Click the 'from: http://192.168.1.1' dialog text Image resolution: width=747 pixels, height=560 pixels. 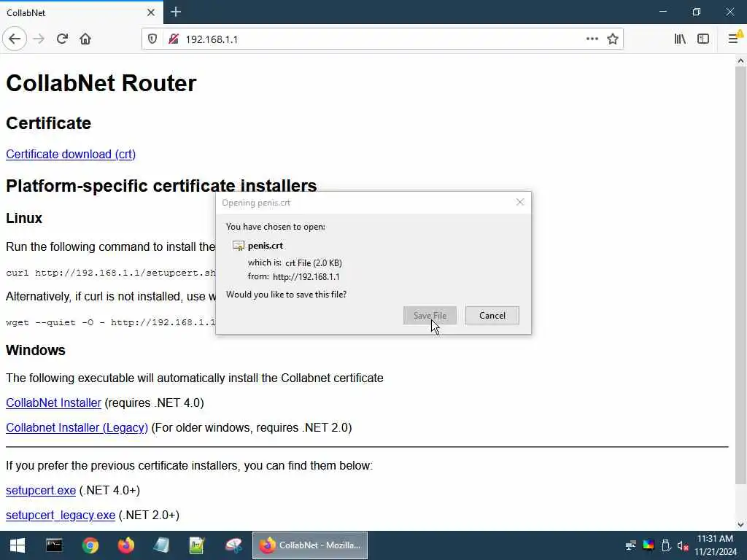tap(293, 276)
